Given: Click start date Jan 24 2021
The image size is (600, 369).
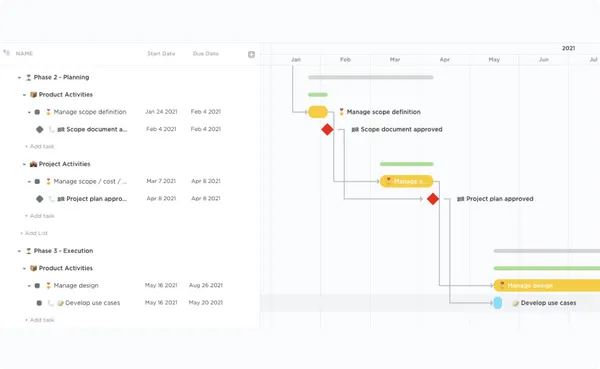Looking at the screenshot, I should pyautogui.click(x=161, y=112).
